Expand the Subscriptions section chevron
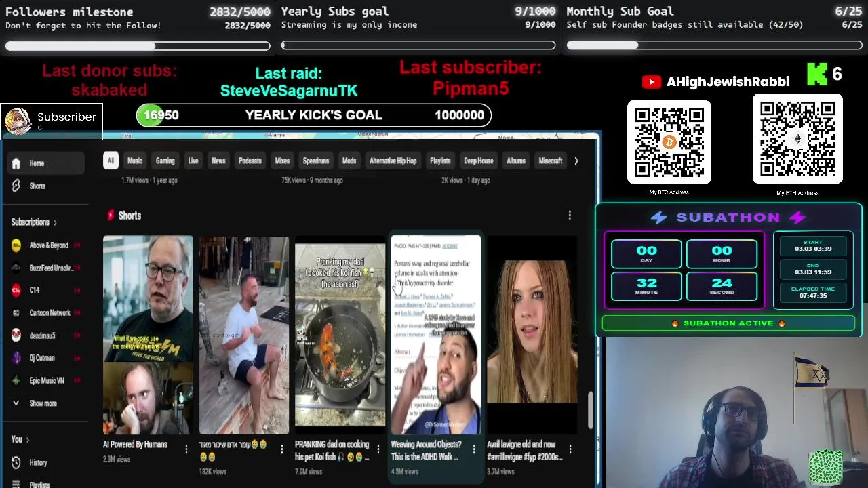Screen dimensions: 868x488 click(55, 222)
